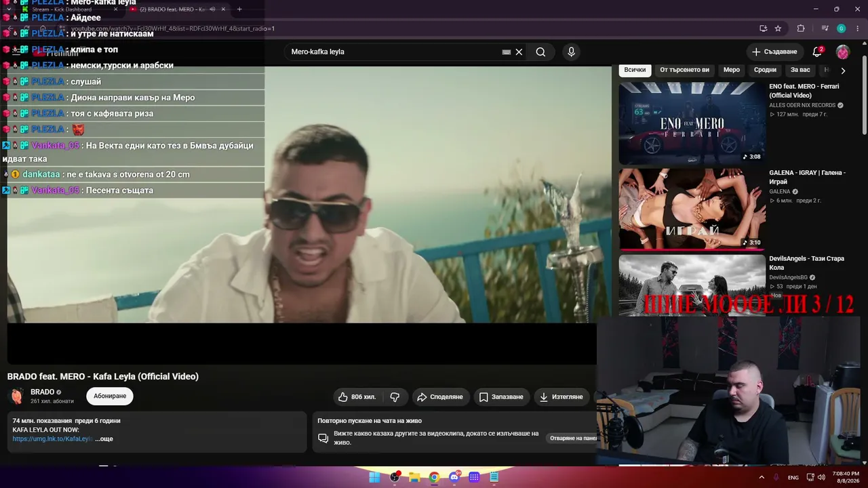868x488 pixels.
Task: Click the Изтегляне download button
Action: 561,397
